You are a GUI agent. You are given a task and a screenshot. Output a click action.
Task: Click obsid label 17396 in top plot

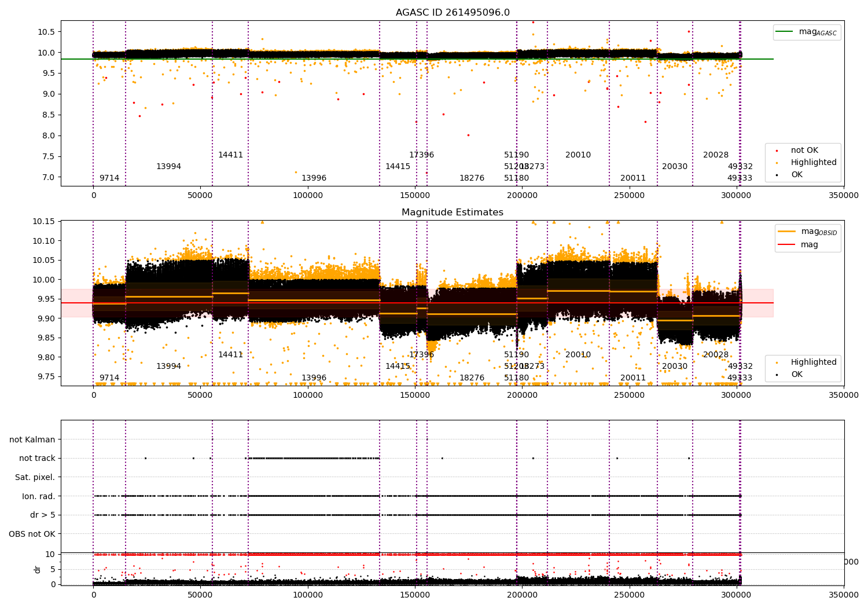pos(422,155)
